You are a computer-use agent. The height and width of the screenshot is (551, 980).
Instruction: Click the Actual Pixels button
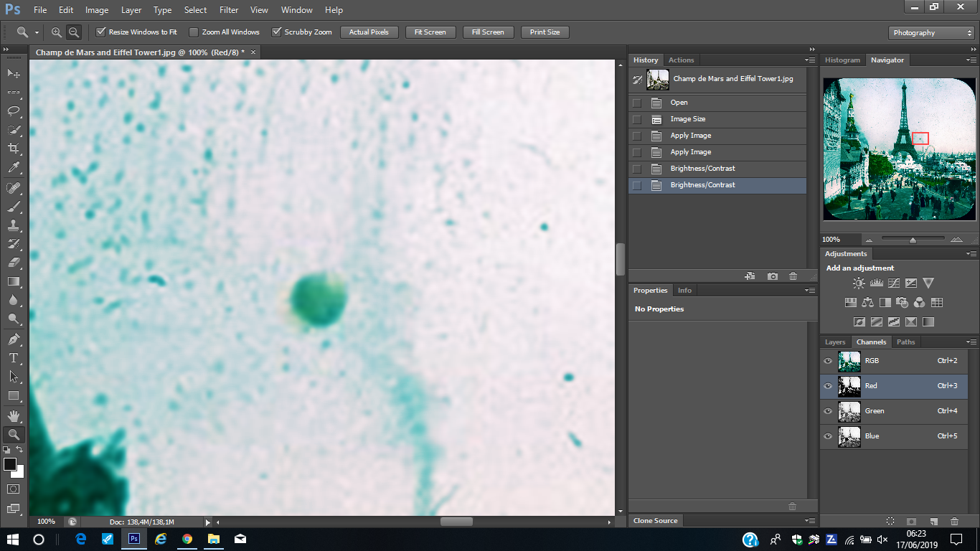pyautogui.click(x=369, y=32)
